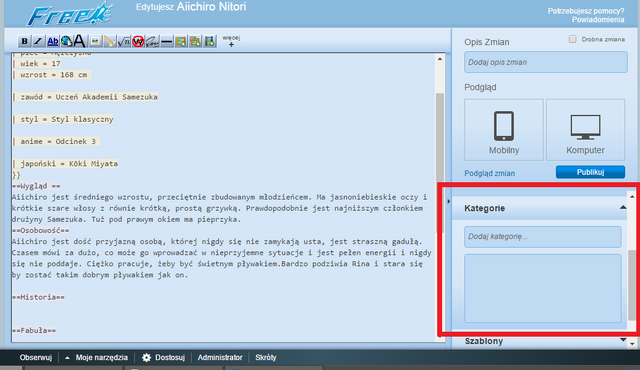Click editor scrollbar up arrow

coord(440,59)
